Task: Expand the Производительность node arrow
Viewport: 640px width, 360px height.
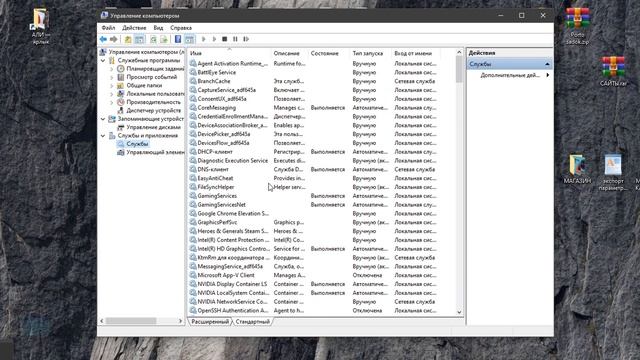Action: pyautogui.click(x=111, y=102)
